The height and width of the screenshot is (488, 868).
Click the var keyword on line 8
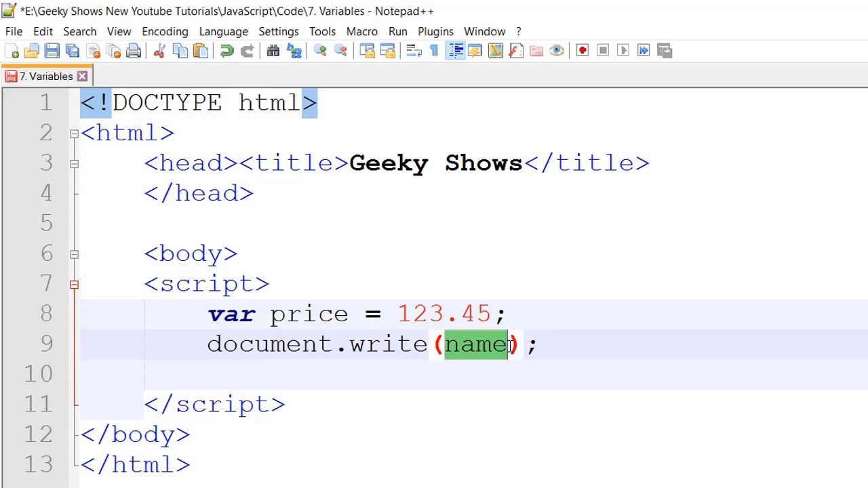coord(231,314)
